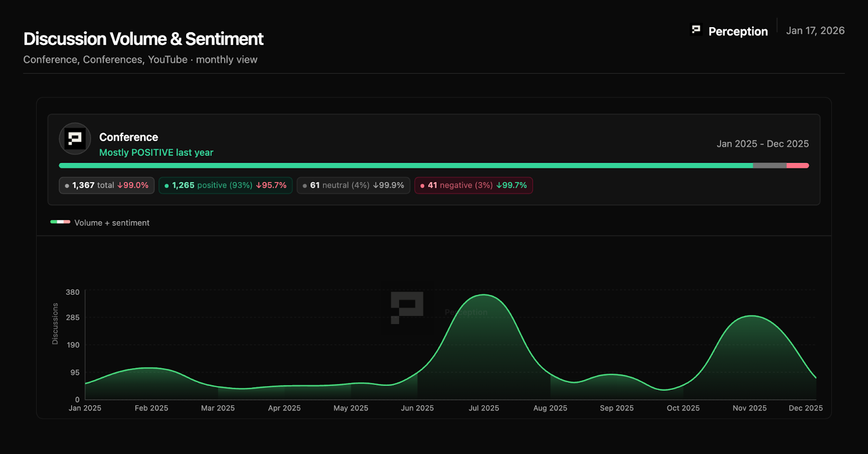868x454 pixels.
Task: Click the green dot in positive chip
Action: tap(167, 186)
